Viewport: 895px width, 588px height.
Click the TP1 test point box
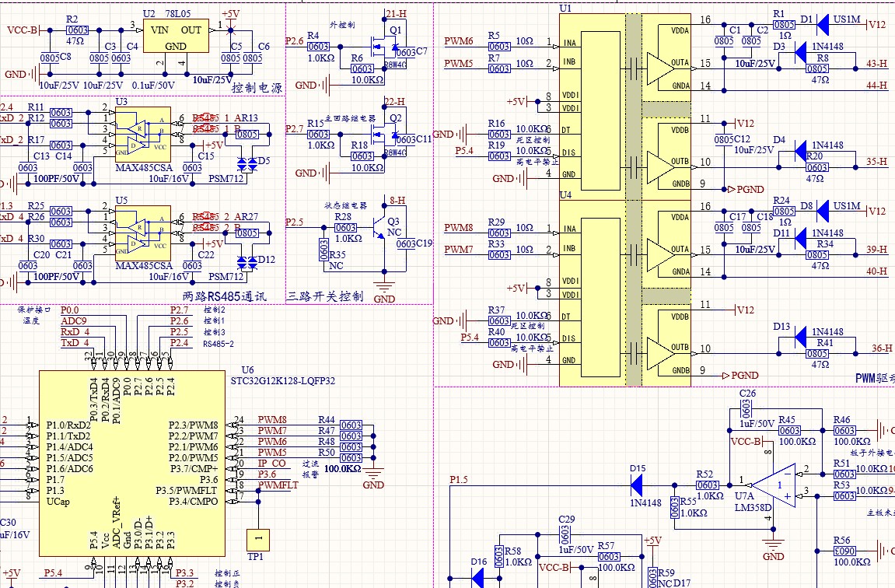(x=260, y=537)
